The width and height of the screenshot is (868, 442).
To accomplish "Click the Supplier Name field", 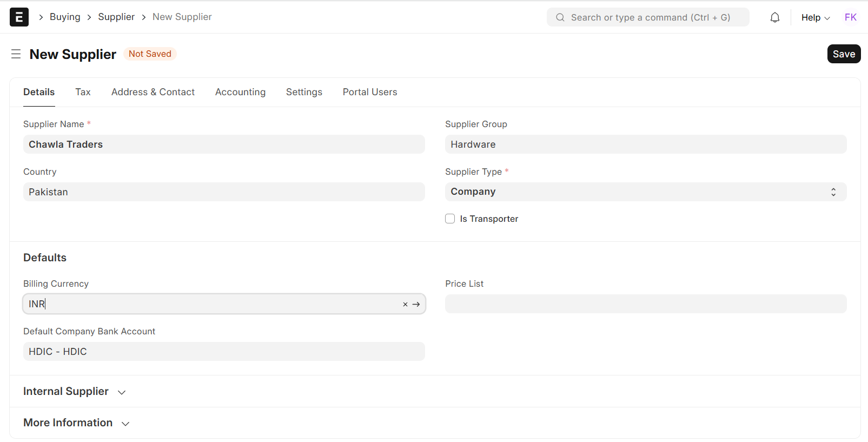I will 224,144.
